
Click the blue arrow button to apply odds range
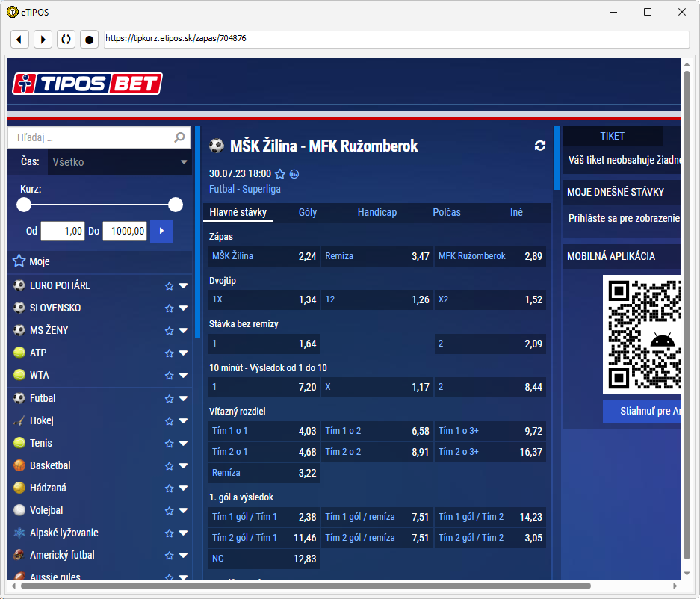coord(161,232)
